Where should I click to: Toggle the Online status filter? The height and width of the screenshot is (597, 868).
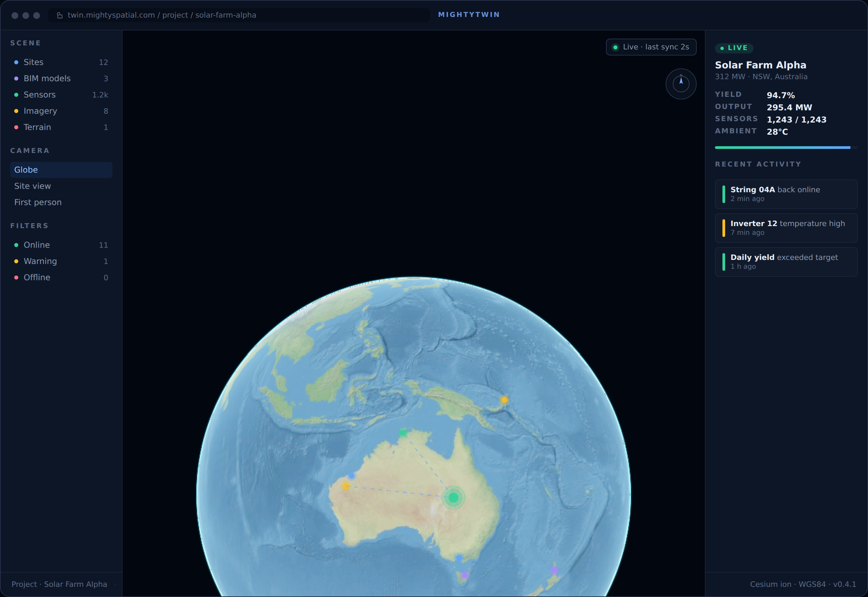61,245
